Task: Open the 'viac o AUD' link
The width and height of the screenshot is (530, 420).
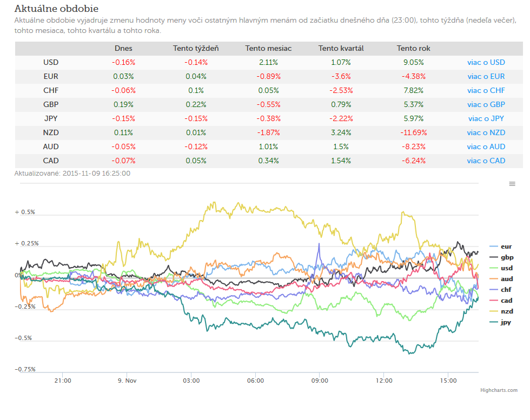Action: [486, 146]
